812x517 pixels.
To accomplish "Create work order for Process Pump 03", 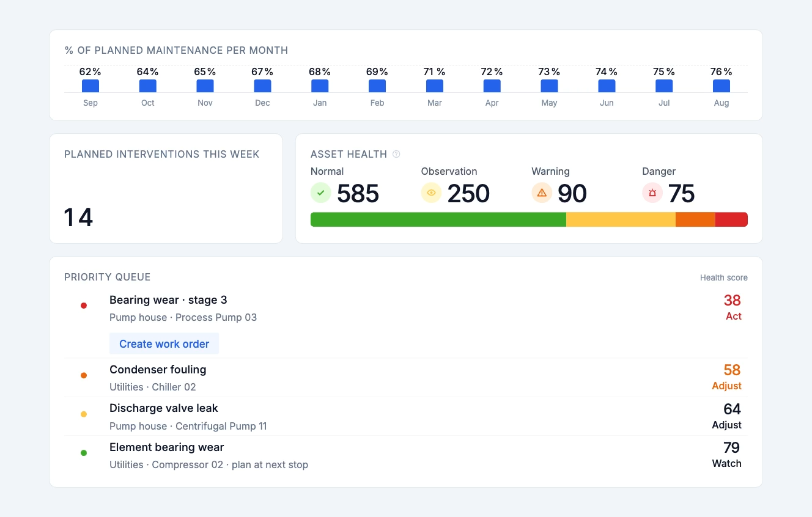I will (x=164, y=343).
